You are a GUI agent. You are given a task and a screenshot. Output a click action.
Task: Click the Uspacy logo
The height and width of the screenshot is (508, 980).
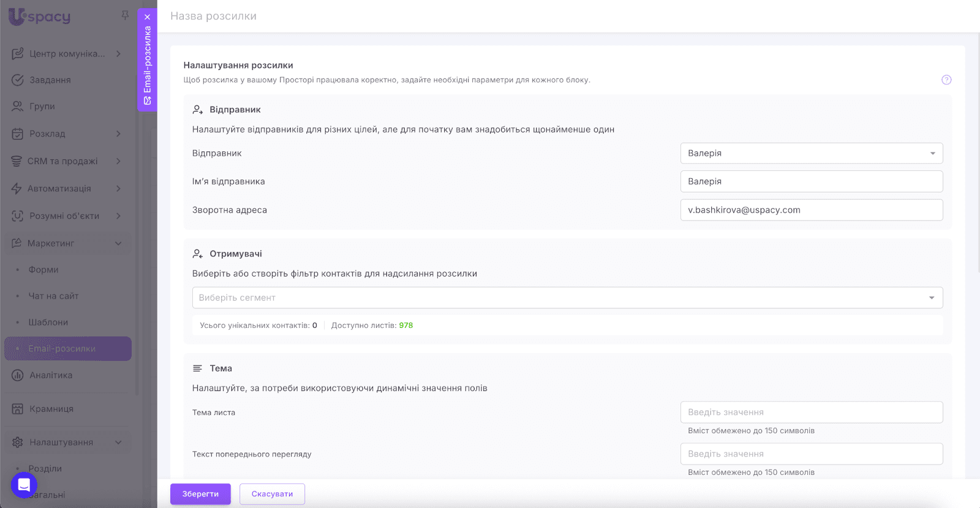tap(40, 17)
